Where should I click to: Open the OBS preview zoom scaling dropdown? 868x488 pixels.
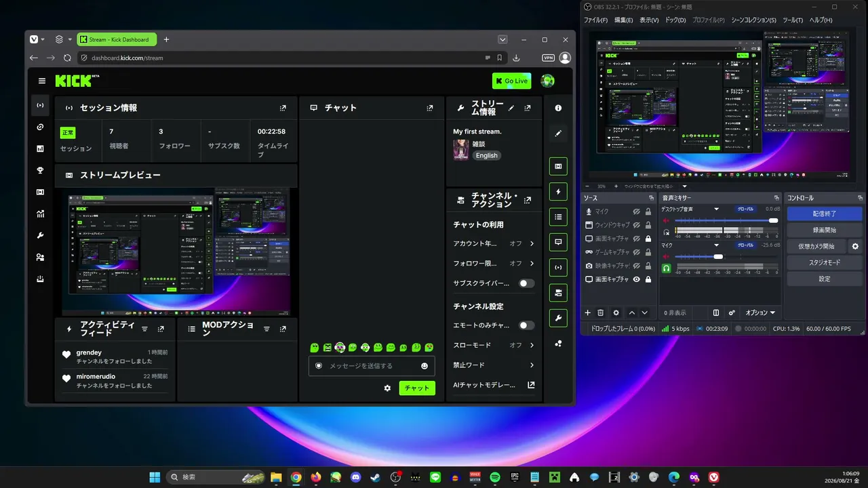coord(684,186)
